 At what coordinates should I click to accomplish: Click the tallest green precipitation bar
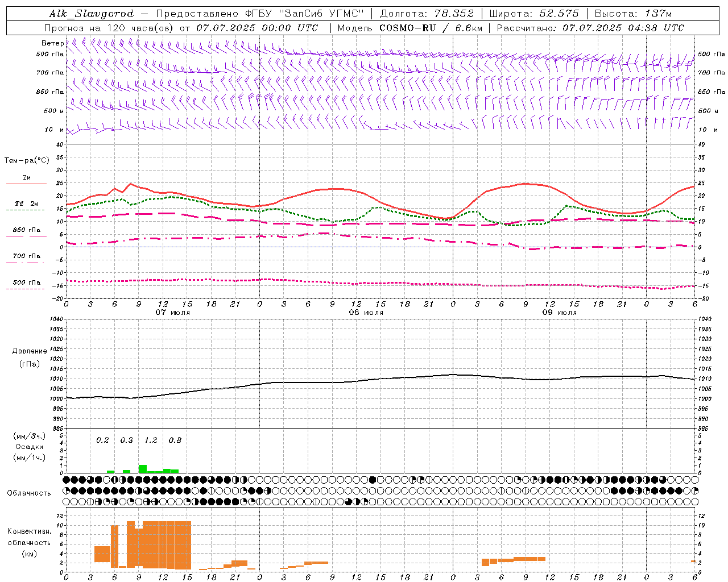[143, 469]
